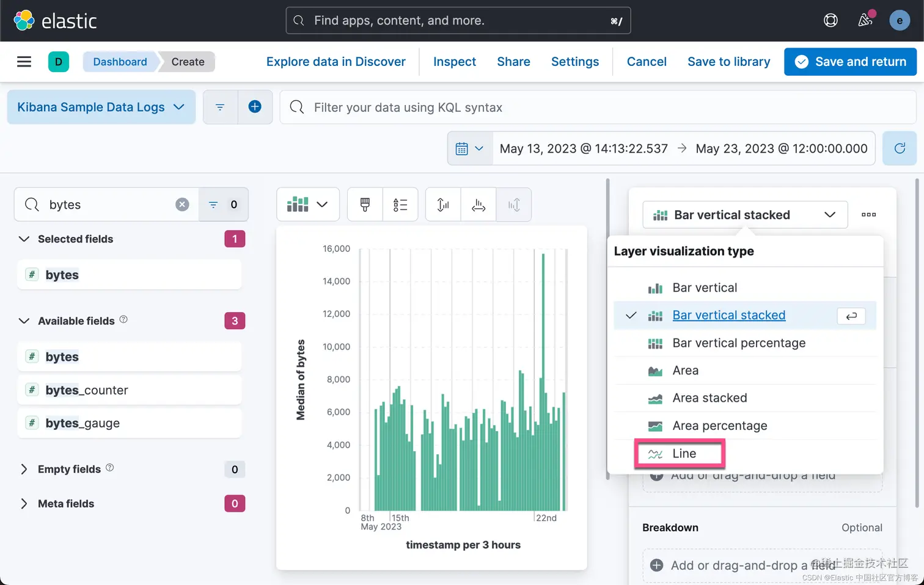Viewport: 924px width, 585px height.
Task: Clear the 'bytes' field search
Action: 182,205
